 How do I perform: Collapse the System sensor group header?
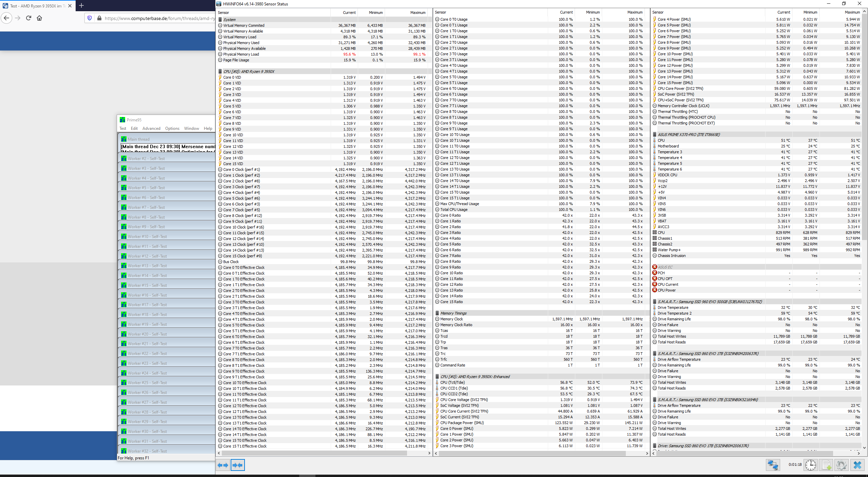229,20
